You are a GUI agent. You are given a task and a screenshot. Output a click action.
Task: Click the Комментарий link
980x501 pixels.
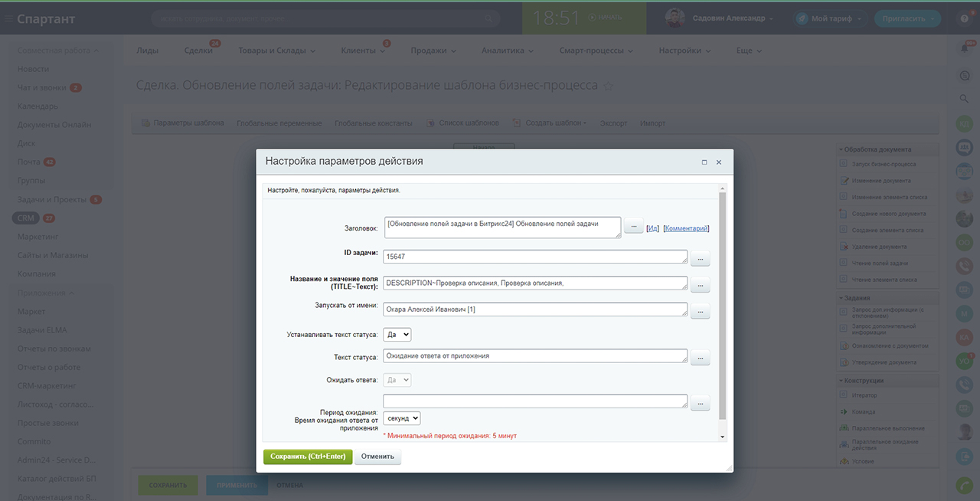(x=686, y=228)
